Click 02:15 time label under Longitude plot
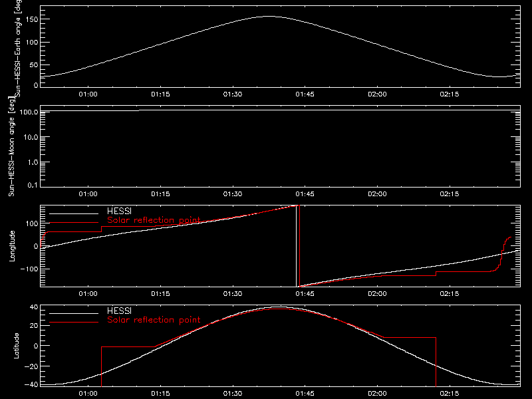The width and height of the screenshot is (532, 399). coord(450,294)
